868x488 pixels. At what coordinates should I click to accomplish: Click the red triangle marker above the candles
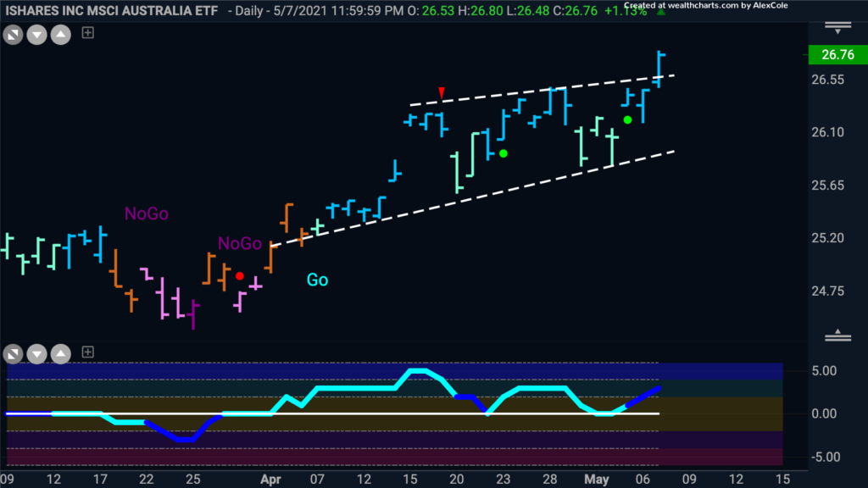click(441, 92)
